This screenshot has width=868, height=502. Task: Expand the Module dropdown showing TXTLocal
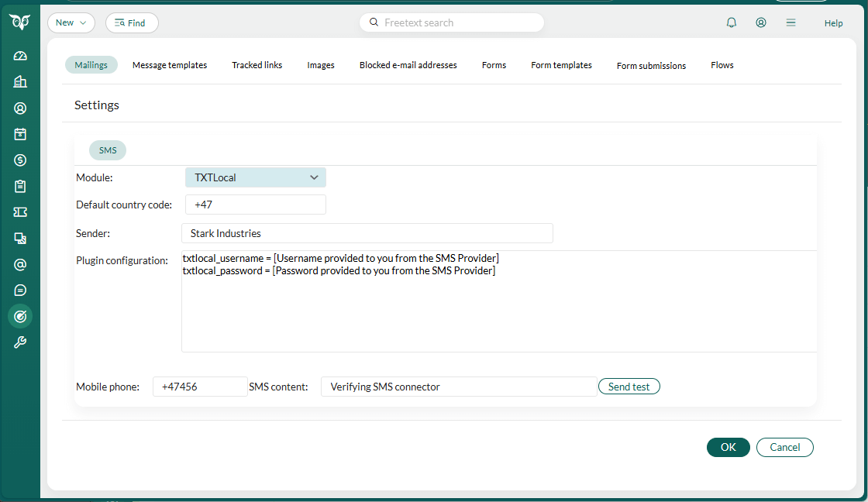click(x=255, y=177)
